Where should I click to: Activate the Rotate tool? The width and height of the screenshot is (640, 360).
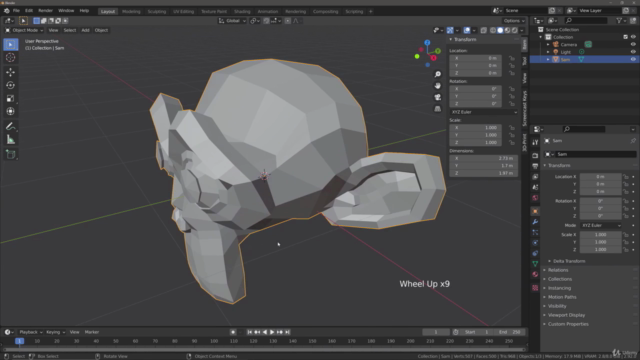pyautogui.click(x=11, y=85)
